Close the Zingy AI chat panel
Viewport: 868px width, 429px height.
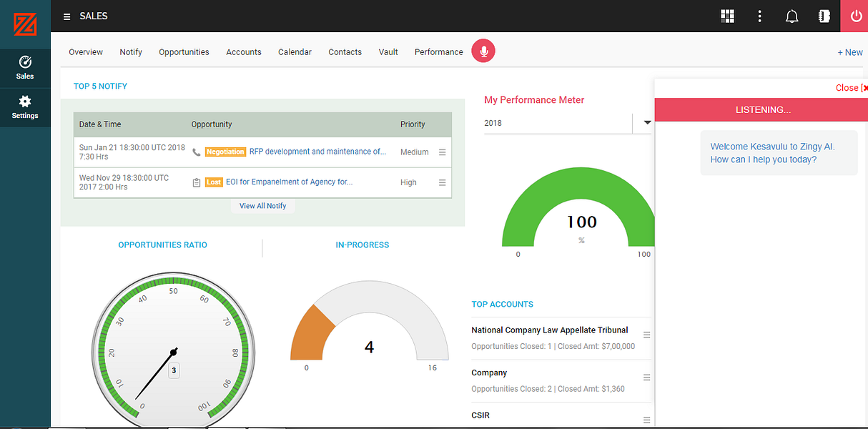(x=851, y=88)
